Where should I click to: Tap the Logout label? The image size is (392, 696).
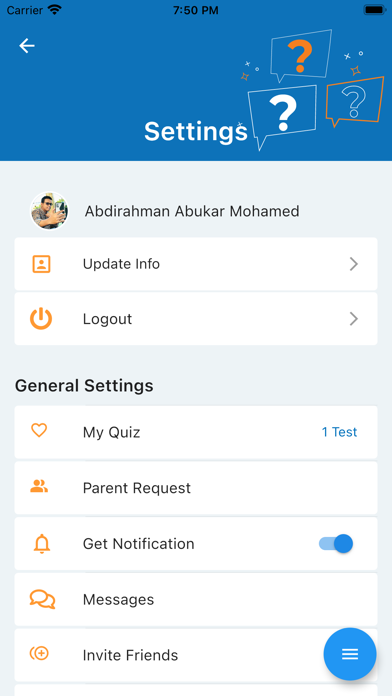coord(107,319)
